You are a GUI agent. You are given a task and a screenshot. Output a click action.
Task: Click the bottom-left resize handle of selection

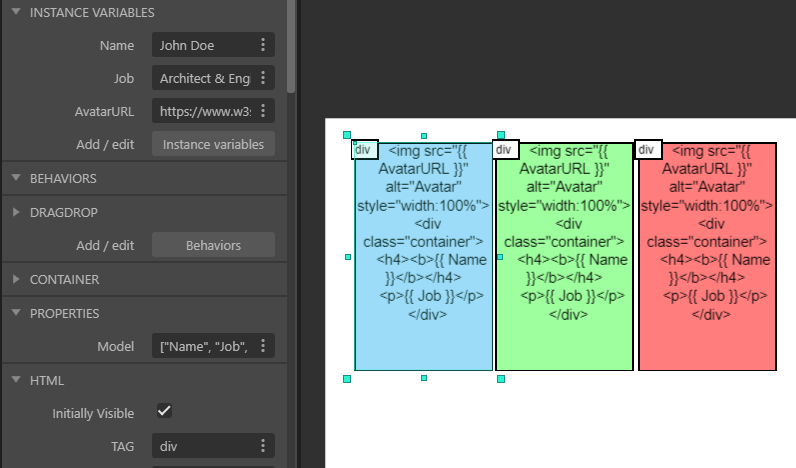[347, 379]
